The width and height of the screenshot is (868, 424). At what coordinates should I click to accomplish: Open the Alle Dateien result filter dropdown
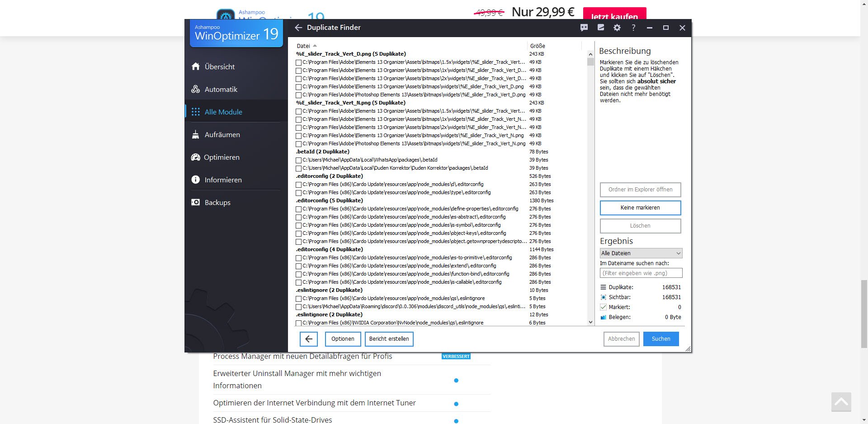click(641, 253)
